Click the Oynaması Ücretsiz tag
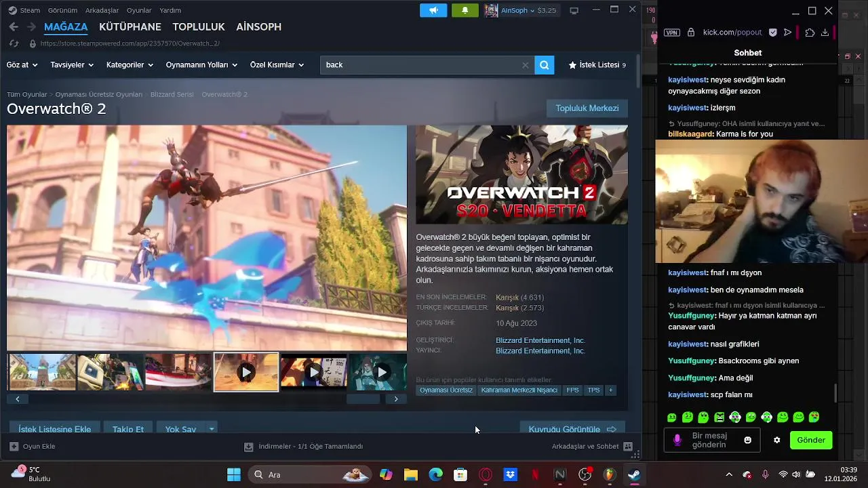 tap(446, 390)
